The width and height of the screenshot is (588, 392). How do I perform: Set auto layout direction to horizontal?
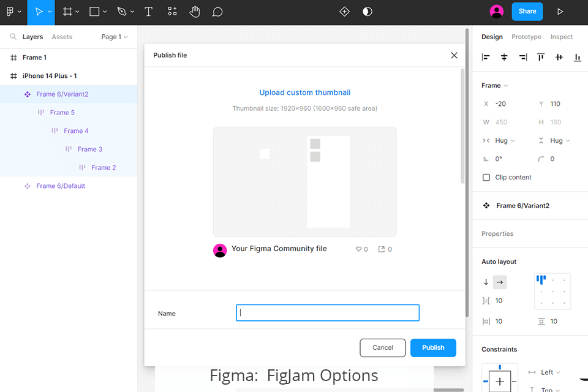[x=500, y=282]
